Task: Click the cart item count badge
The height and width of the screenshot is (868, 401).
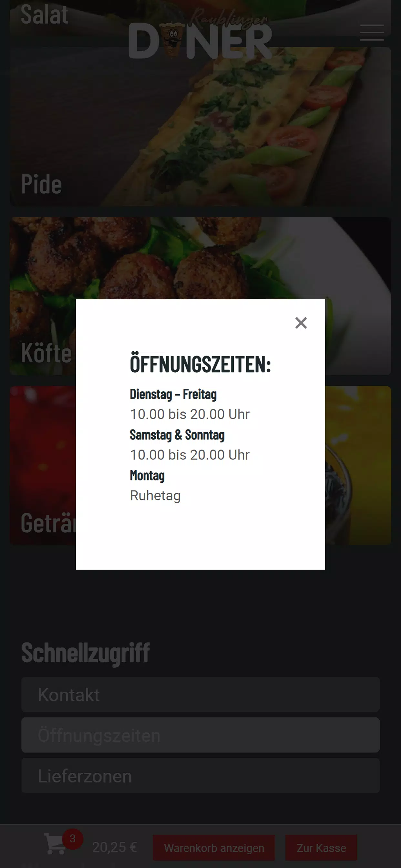Action: pyautogui.click(x=72, y=838)
